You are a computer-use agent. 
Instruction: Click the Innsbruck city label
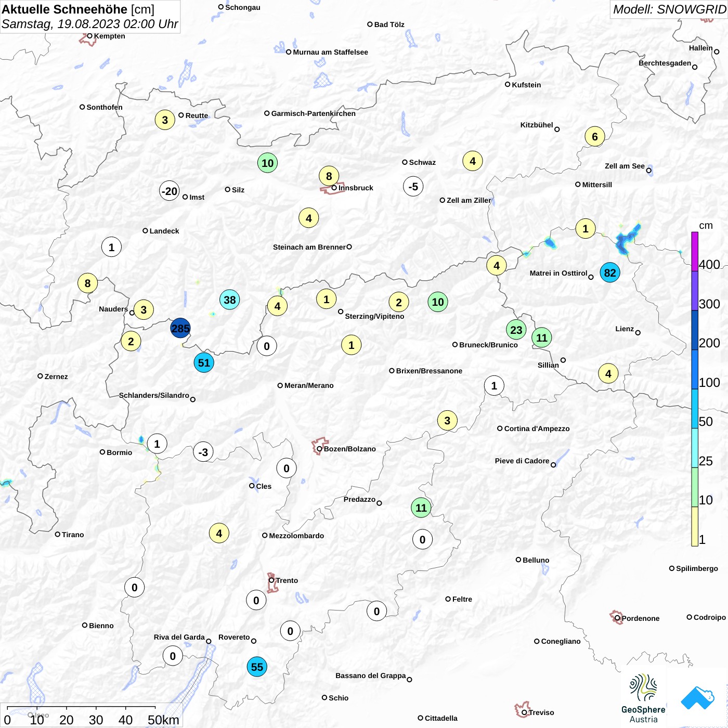click(x=356, y=188)
